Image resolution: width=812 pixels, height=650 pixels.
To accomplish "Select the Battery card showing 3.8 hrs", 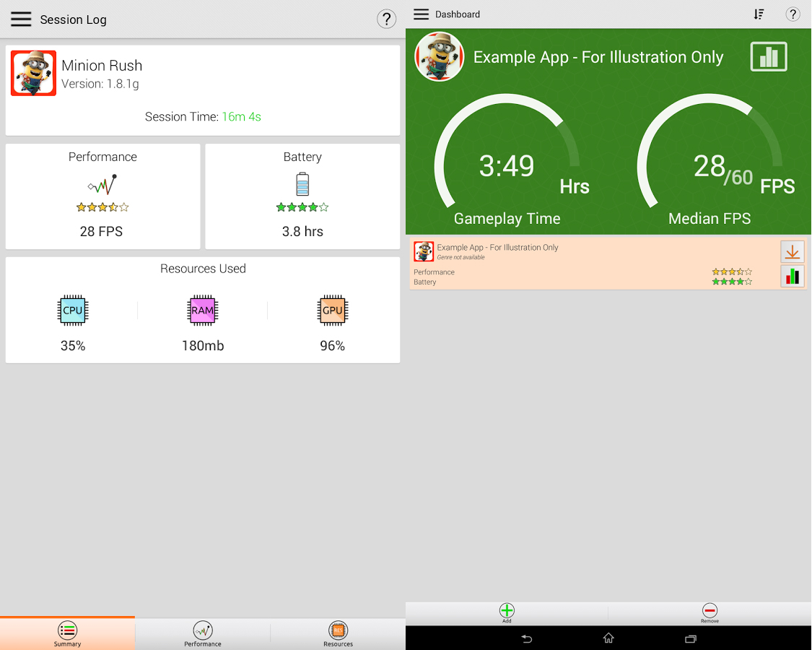I will [x=302, y=196].
